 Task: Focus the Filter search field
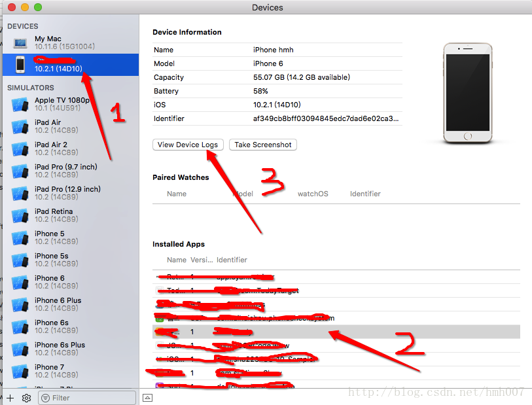(87, 398)
